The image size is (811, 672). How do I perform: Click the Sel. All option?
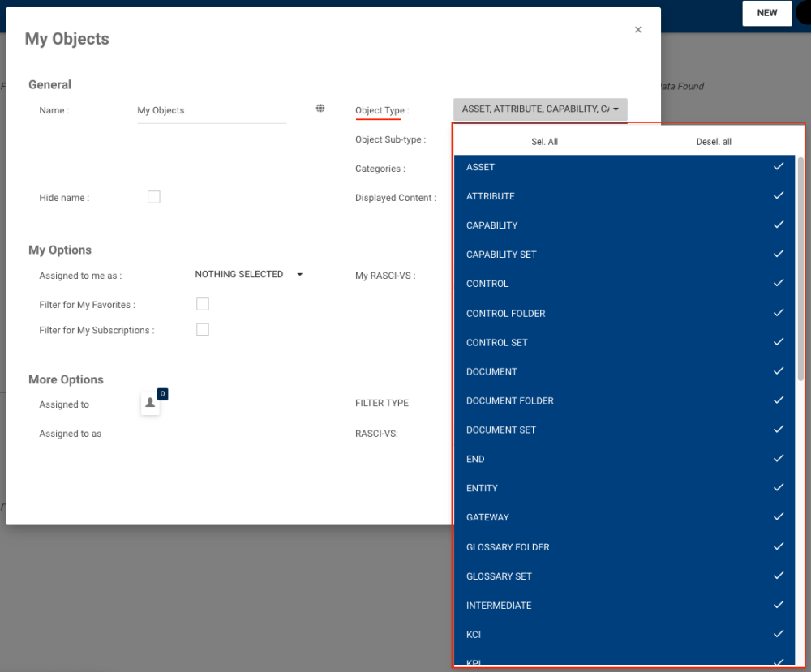[x=544, y=141]
